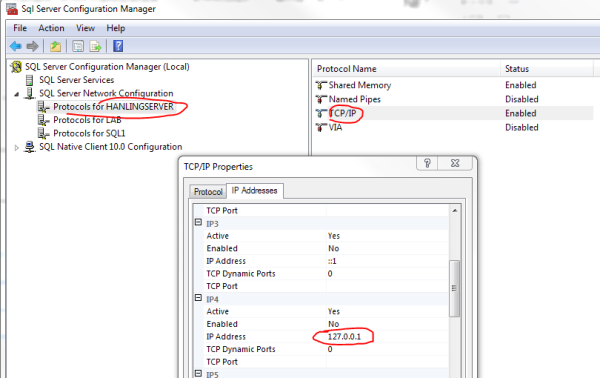Screen dimensions: 600x378
Task: Sort by the Protocol Name column header
Action: click(x=407, y=69)
